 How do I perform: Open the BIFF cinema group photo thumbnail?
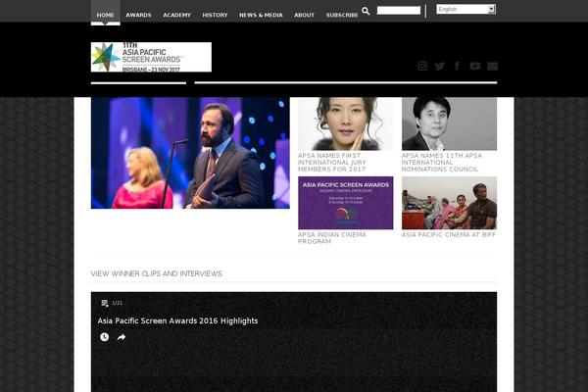[449, 203]
